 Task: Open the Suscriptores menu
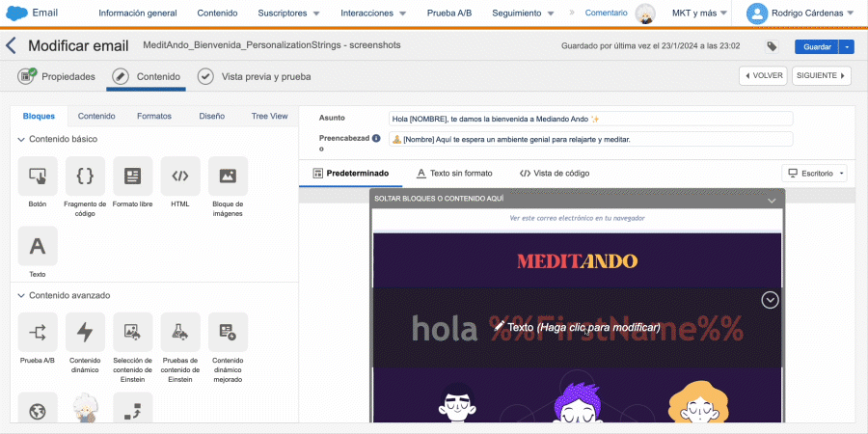[x=289, y=14]
